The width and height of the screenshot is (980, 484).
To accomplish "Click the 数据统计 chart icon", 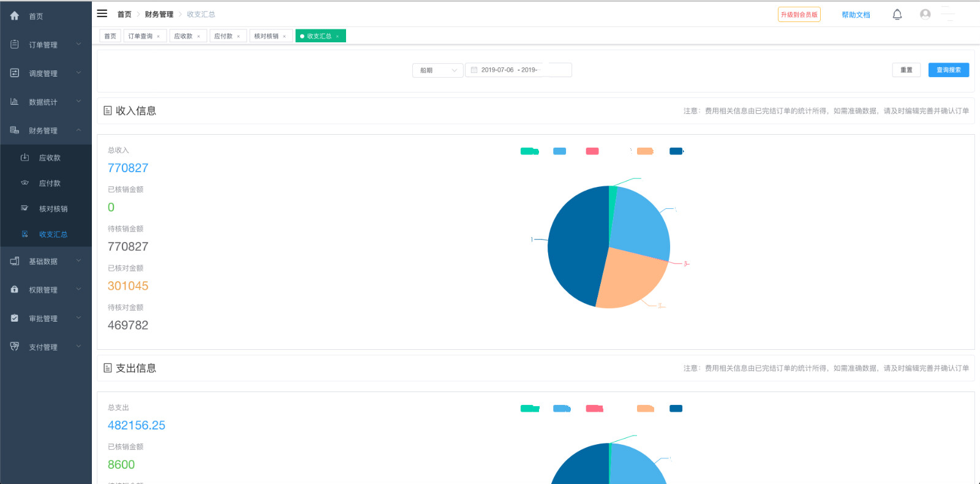I will pyautogui.click(x=15, y=102).
